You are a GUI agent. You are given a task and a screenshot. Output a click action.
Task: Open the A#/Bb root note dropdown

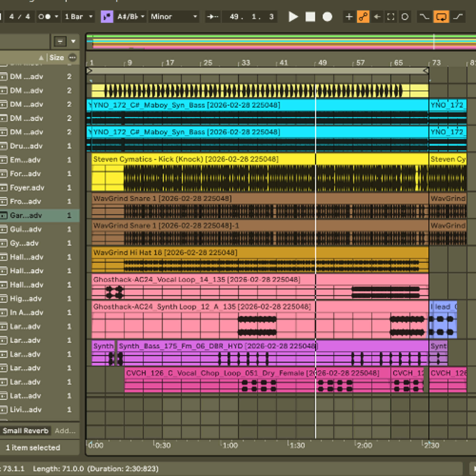pos(131,17)
